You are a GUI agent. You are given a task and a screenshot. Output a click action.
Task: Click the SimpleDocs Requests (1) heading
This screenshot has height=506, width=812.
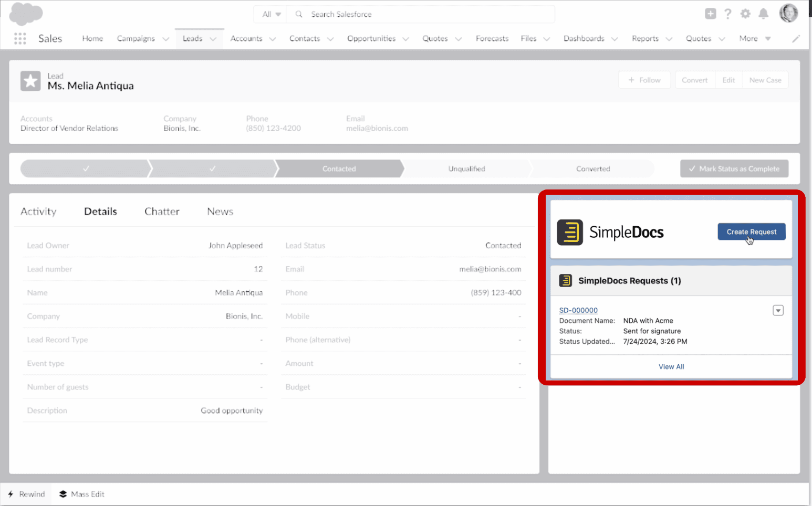pos(630,281)
